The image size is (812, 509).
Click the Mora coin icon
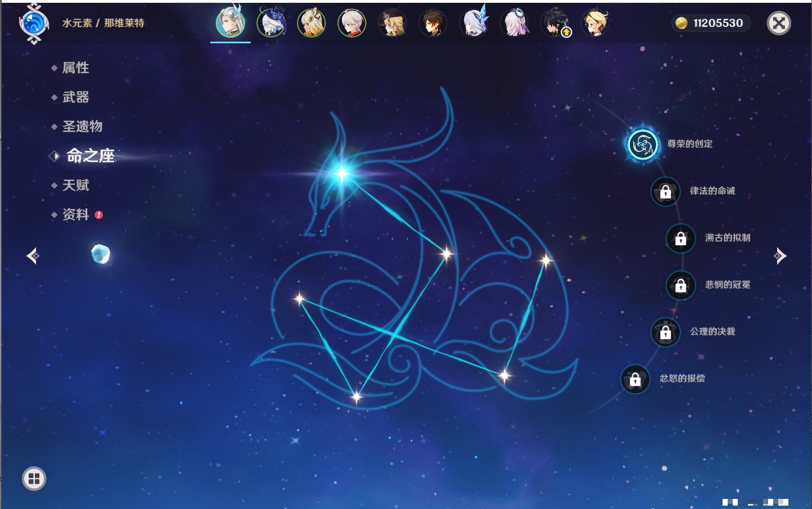[682, 23]
